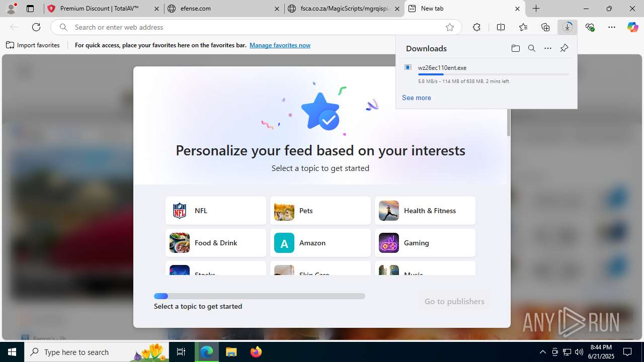Open Microsoft Edge from taskbar
Screen dimensions: 644x362
tap(207, 352)
